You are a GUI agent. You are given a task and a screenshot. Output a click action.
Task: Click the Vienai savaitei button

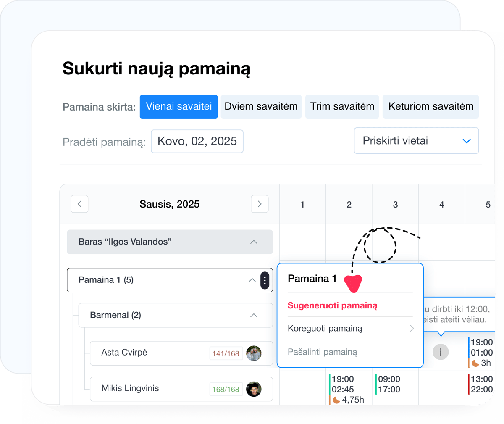(178, 106)
